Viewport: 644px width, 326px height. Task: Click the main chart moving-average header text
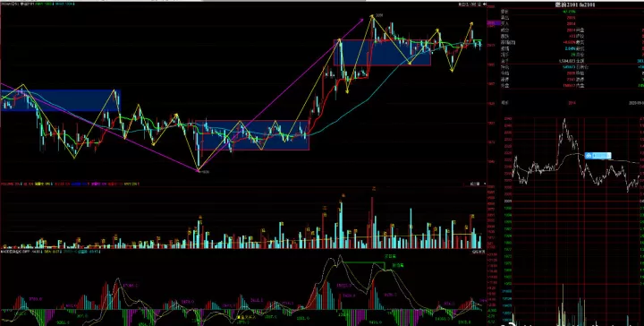(38, 4)
